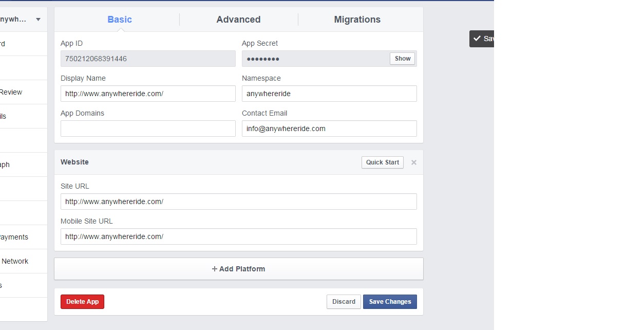The width and height of the screenshot is (644, 330).
Task: Click the Site URL text box
Action: point(238,201)
